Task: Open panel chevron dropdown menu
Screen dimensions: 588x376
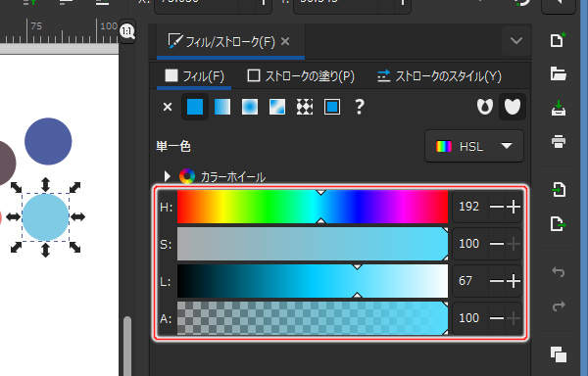Action: (516, 40)
